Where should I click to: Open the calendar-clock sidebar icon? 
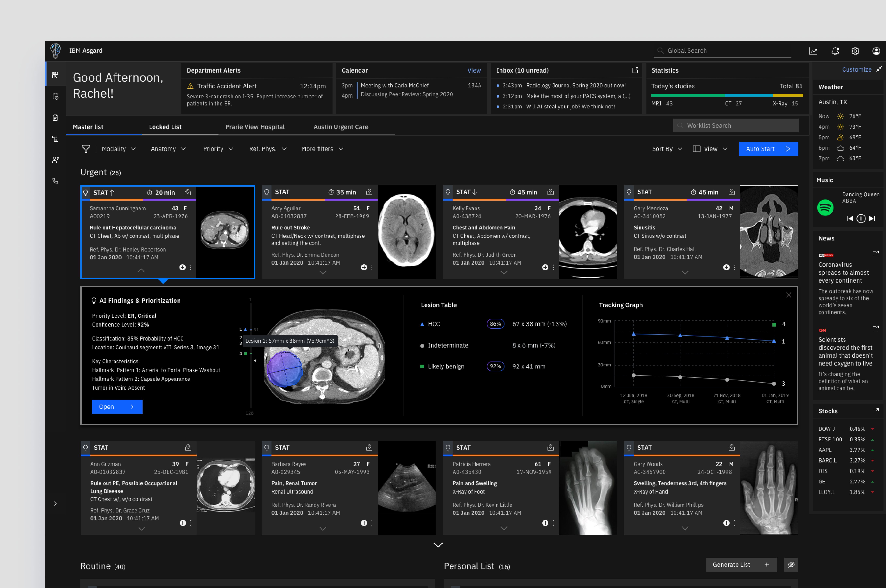pyautogui.click(x=56, y=96)
